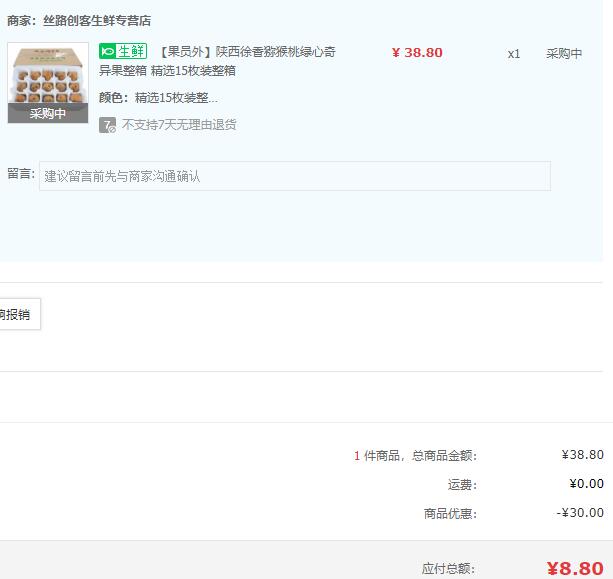Click the 7-day no-return policy icon
613x579 pixels.
(107, 125)
